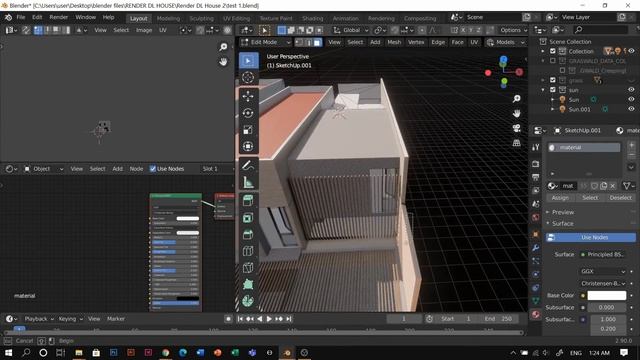Viewport: 640px width, 360px height.
Task: Open the Mesh menu in viewport
Action: pyautogui.click(x=394, y=42)
